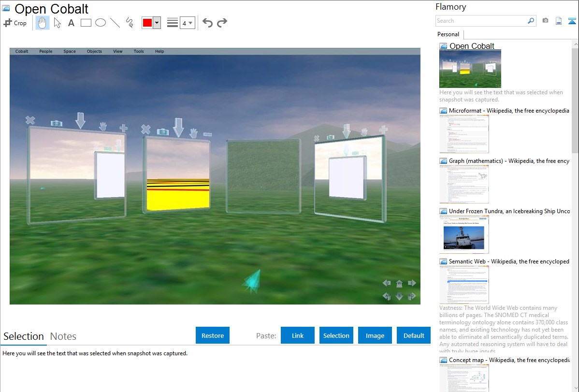This screenshot has height=392, width=579.
Task: Click the camera capture snapshot icon
Action: pos(545,20)
